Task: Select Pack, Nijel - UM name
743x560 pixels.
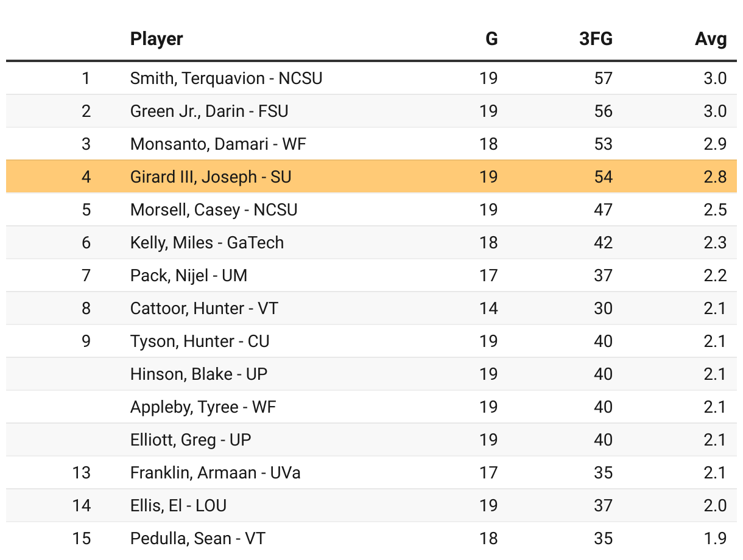Action: [x=189, y=276]
